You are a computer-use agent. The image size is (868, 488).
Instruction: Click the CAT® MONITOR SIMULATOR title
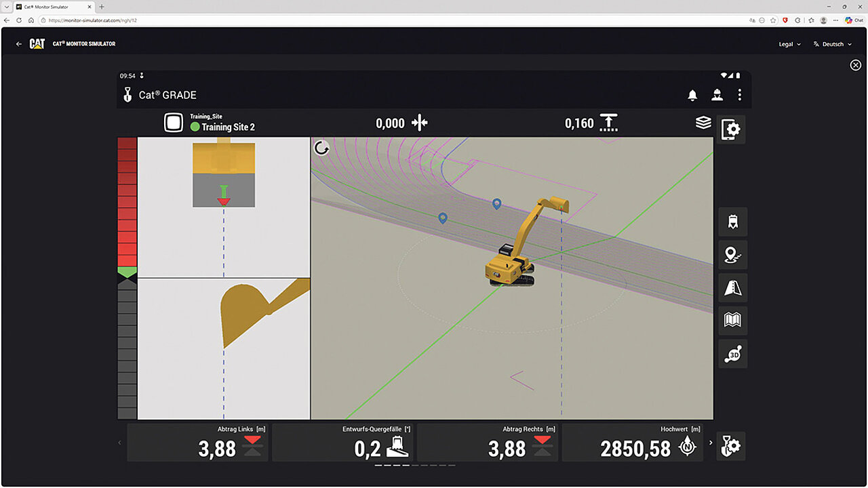[84, 44]
